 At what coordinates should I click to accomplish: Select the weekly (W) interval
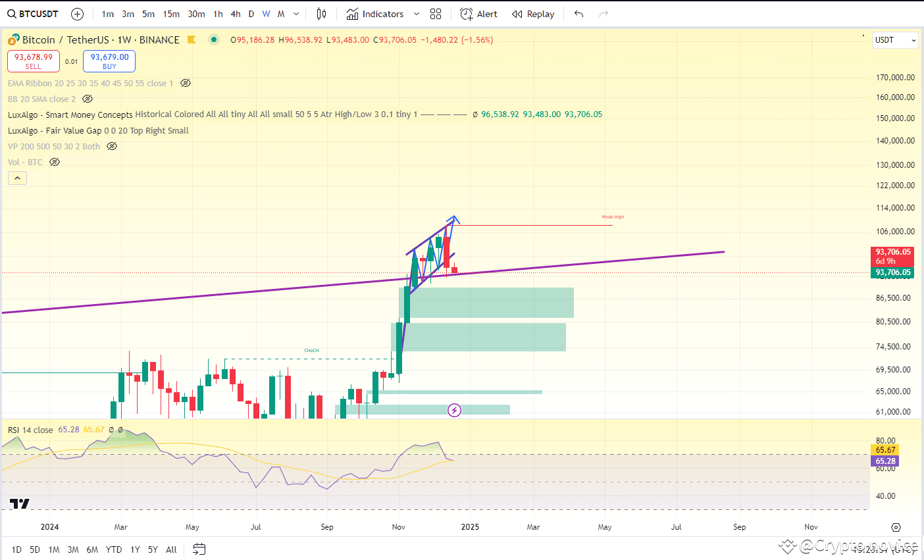point(266,14)
